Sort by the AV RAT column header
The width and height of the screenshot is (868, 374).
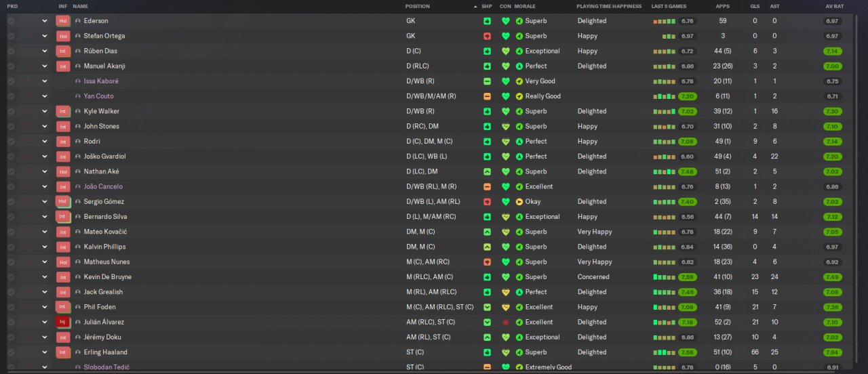(x=834, y=6)
